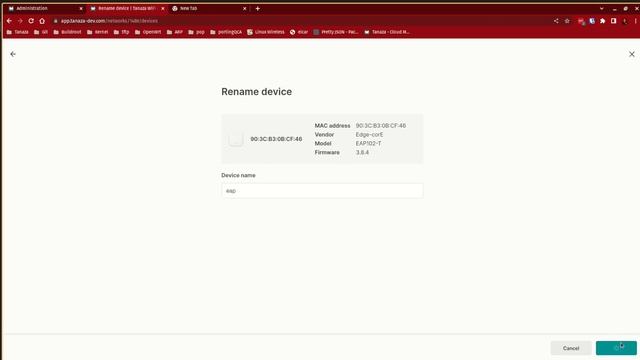Screen dimensions: 640x360
Task: Open the Git bookmarks folder
Action: 41,32
